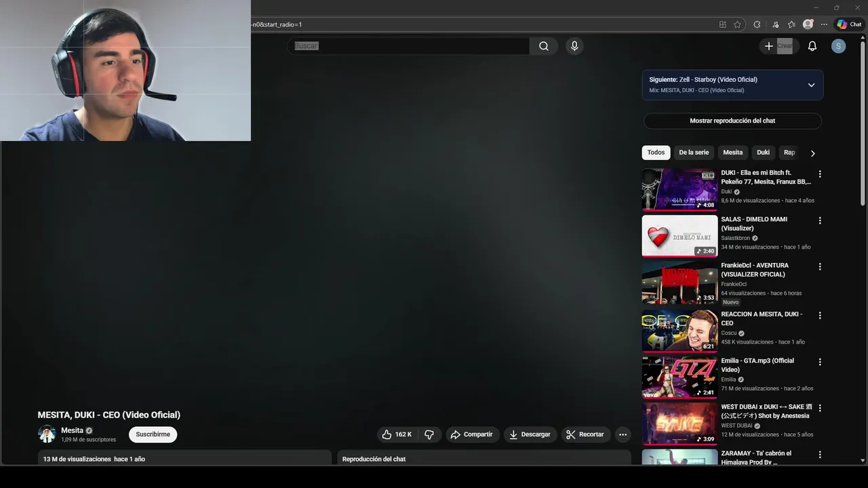Click Mostrar reproducción del chat
Screen dimensions: 868x488
pyautogui.click(x=732, y=121)
